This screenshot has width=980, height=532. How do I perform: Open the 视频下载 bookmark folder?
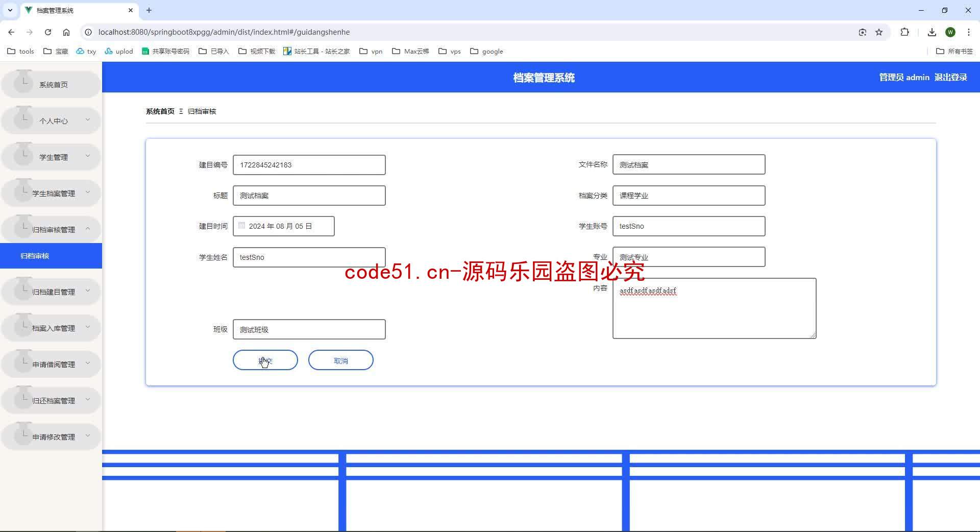click(x=256, y=51)
